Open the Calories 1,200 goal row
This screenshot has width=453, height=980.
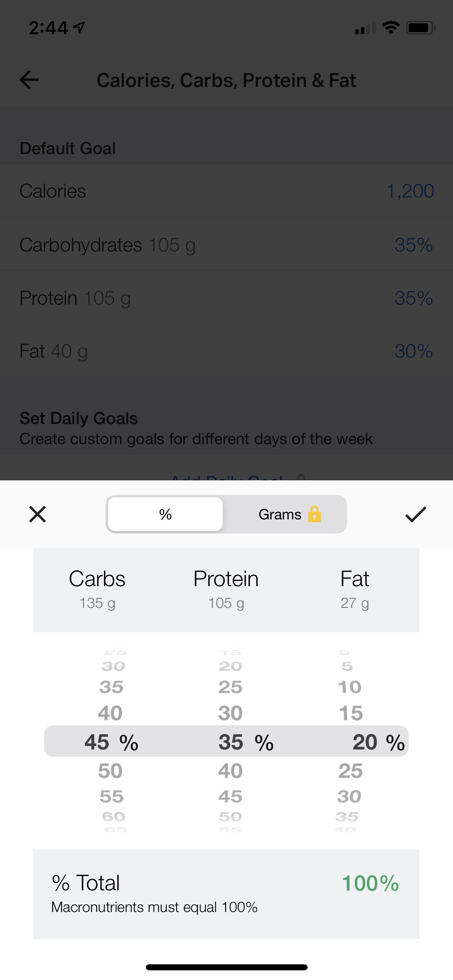[x=226, y=191]
